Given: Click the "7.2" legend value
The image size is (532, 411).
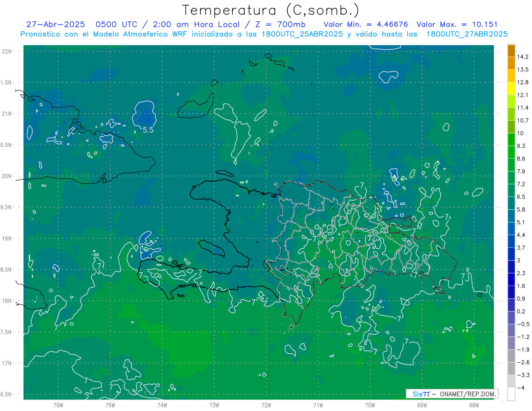Looking at the screenshot, I should point(521,184).
